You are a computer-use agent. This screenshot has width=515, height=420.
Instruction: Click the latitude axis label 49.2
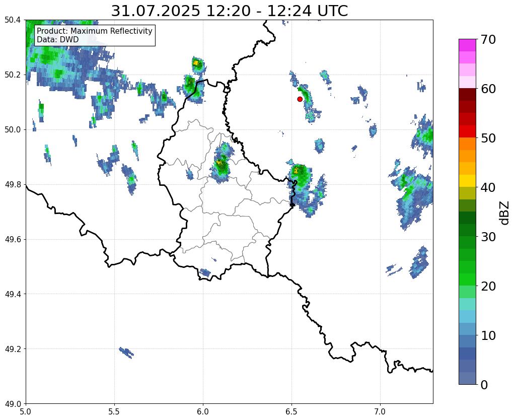click(13, 349)
